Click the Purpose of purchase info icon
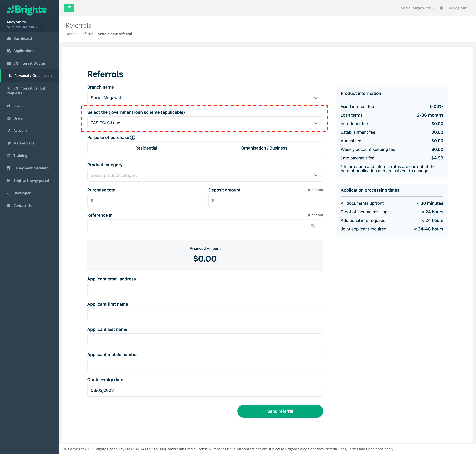Image resolution: width=476 pixels, height=454 pixels. 133,137
